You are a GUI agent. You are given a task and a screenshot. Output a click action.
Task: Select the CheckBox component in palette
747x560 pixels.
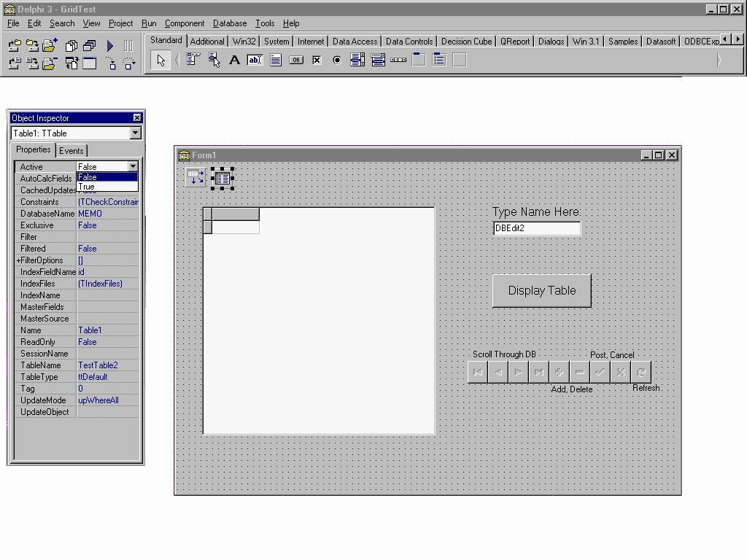(317, 61)
